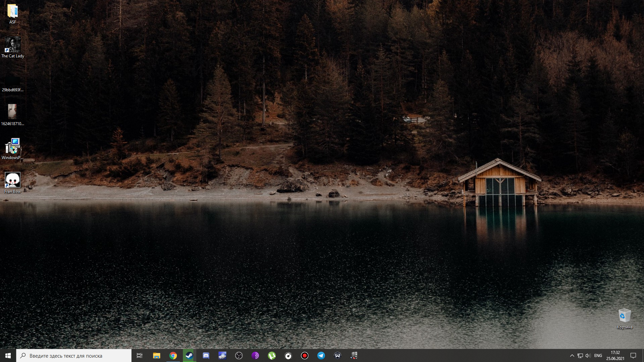Screen dimensions: 644x362
Task: Select The Cat Lady game shortcut
Action: [12, 47]
